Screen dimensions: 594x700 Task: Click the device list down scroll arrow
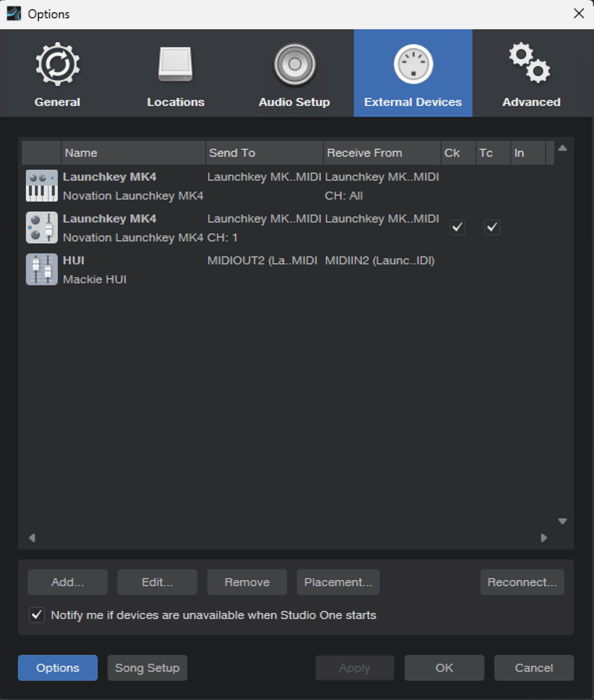click(563, 521)
